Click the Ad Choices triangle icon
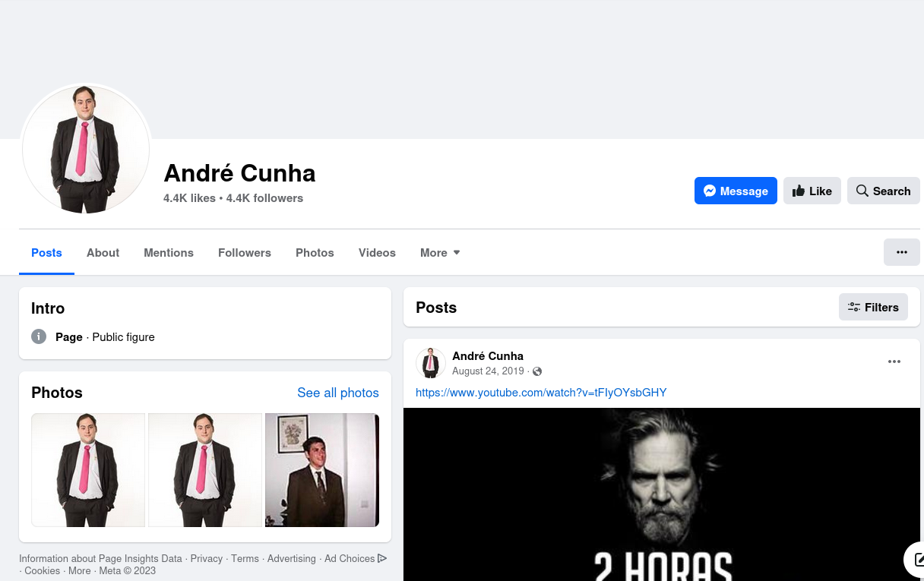This screenshot has height=581, width=924. 382,558
